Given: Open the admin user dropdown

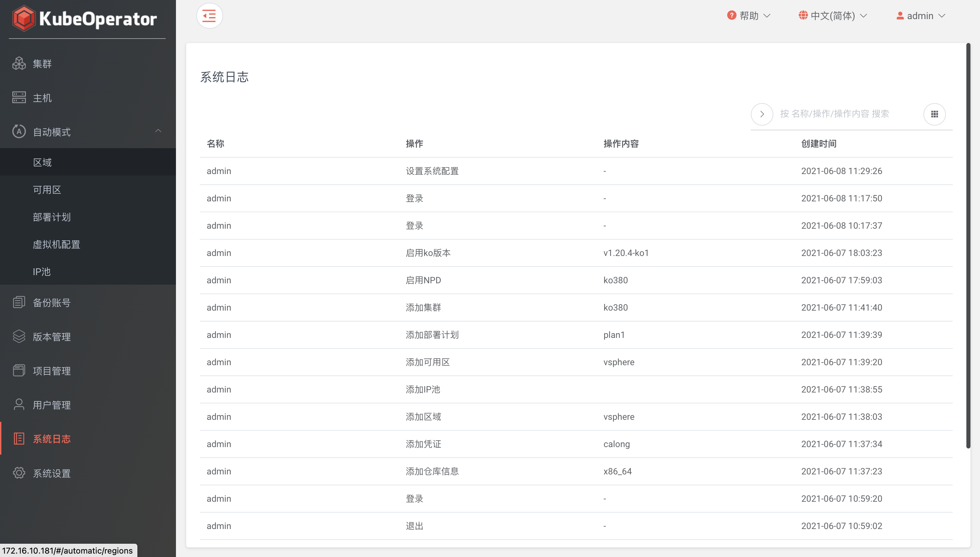Looking at the screenshot, I should coord(920,16).
